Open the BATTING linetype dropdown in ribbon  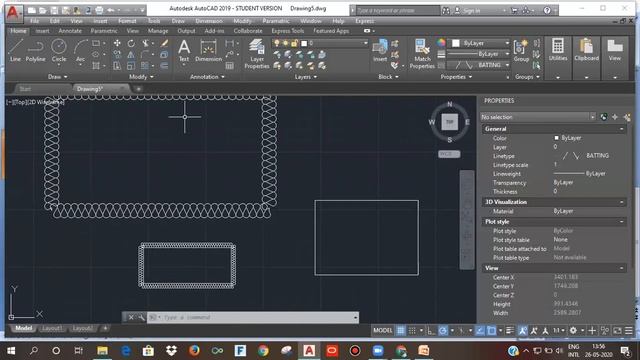[507, 65]
